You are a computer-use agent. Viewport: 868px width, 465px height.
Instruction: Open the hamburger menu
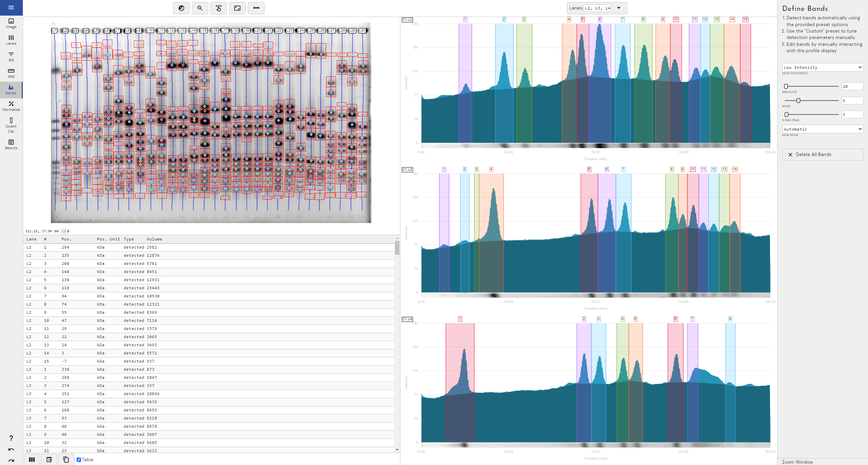click(11, 7)
